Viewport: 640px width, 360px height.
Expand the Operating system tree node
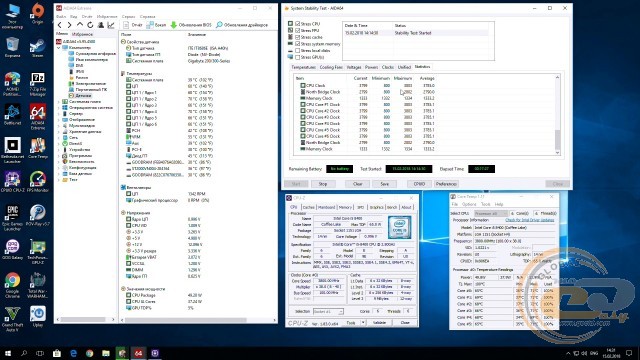58,108
